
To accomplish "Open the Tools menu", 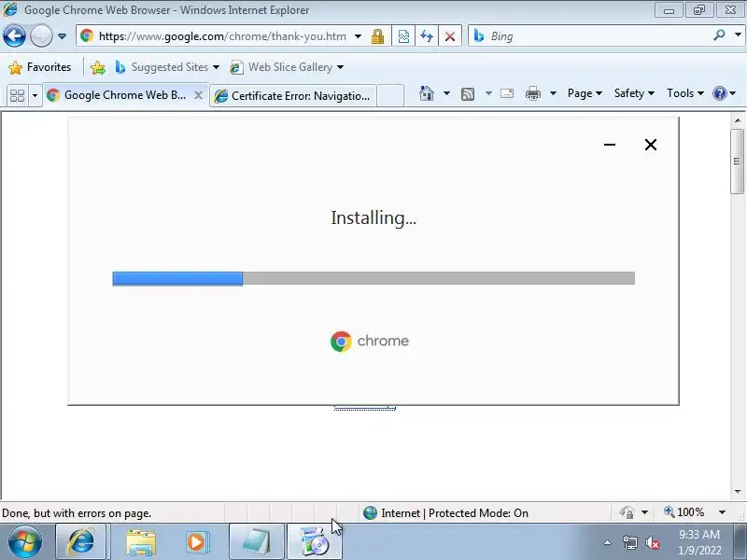I will (685, 93).
